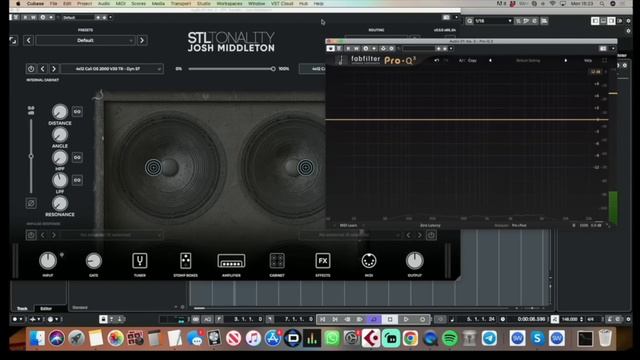Click the Distance knob
The height and width of the screenshot is (360, 640).
60,111
